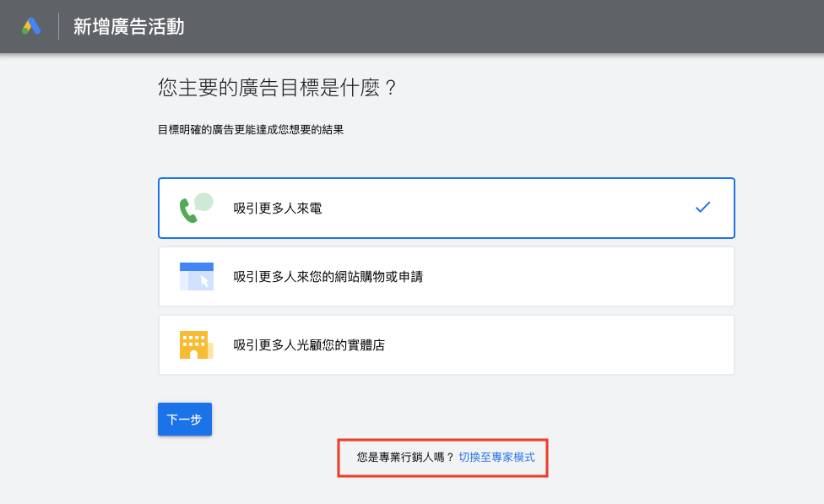824x504 pixels.
Task: Click the 新增廣告活動 header title
Action: 128,27
